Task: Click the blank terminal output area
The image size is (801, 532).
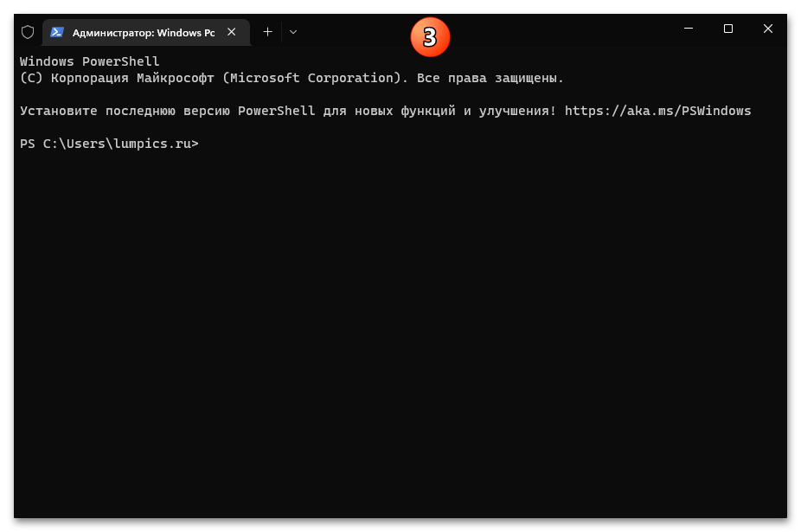Action: pyautogui.click(x=398, y=329)
